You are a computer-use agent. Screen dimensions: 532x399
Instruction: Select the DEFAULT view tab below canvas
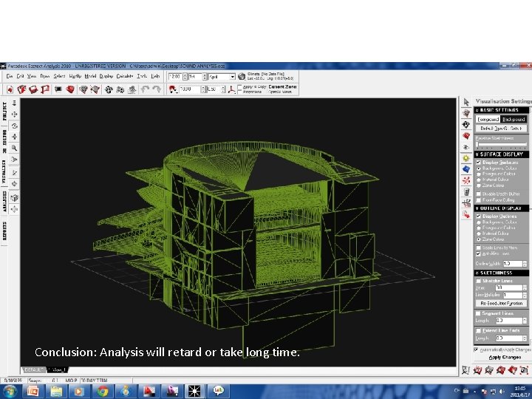pyautogui.click(x=33, y=370)
